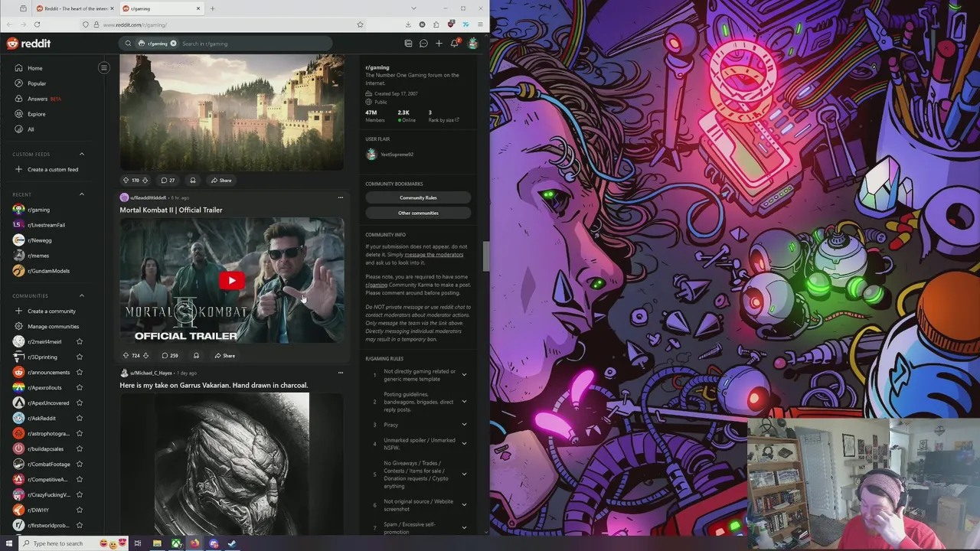Favorite r/2meirl4meirl with star
The height and width of the screenshot is (551, 980).
(80, 342)
